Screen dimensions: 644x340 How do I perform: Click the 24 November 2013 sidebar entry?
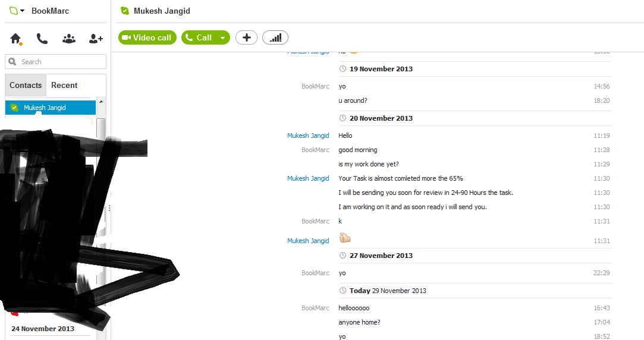(43, 329)
